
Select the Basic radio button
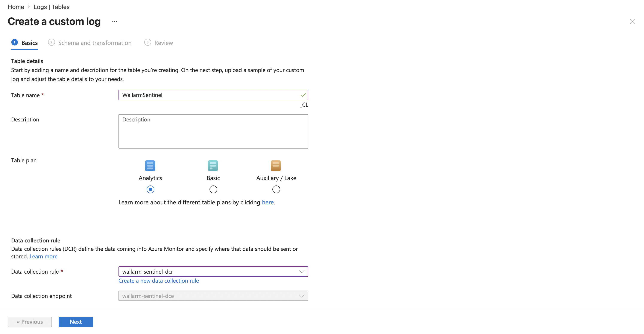pyautogui.click(x=213, y=189)
